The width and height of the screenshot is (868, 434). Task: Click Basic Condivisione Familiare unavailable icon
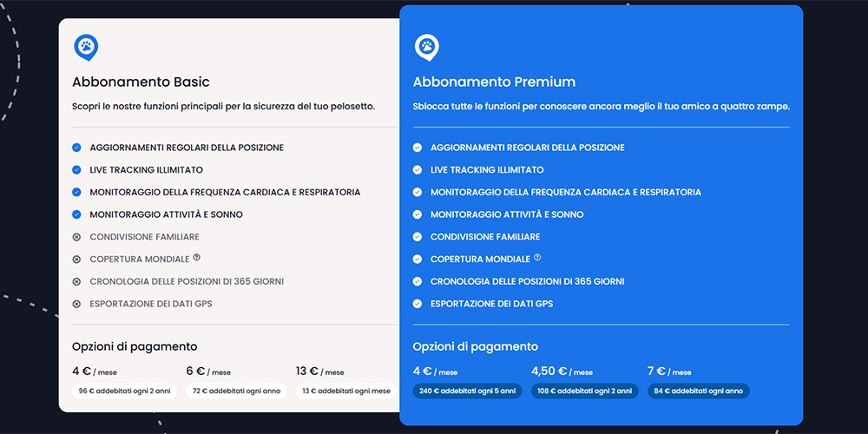pos(76,237)
